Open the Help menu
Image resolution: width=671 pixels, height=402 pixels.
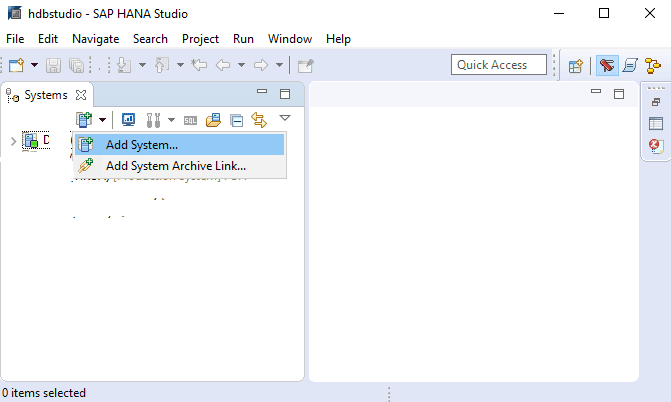[338, 39]
